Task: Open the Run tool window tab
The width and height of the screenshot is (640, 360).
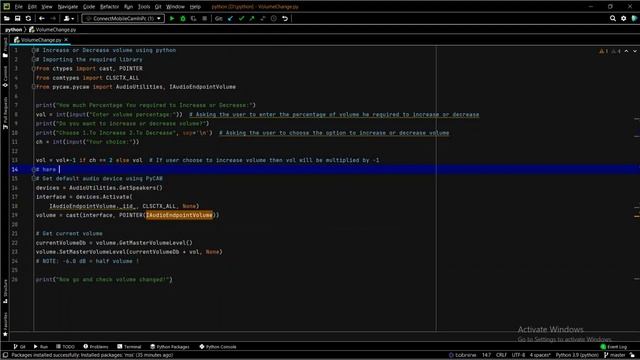Action: click(x=40, y=347)
